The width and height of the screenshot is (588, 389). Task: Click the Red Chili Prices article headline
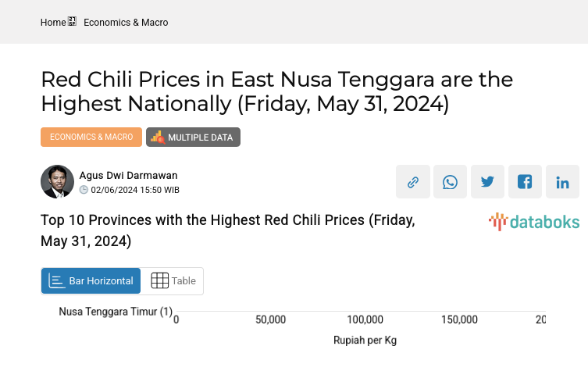tap(276, 91)
